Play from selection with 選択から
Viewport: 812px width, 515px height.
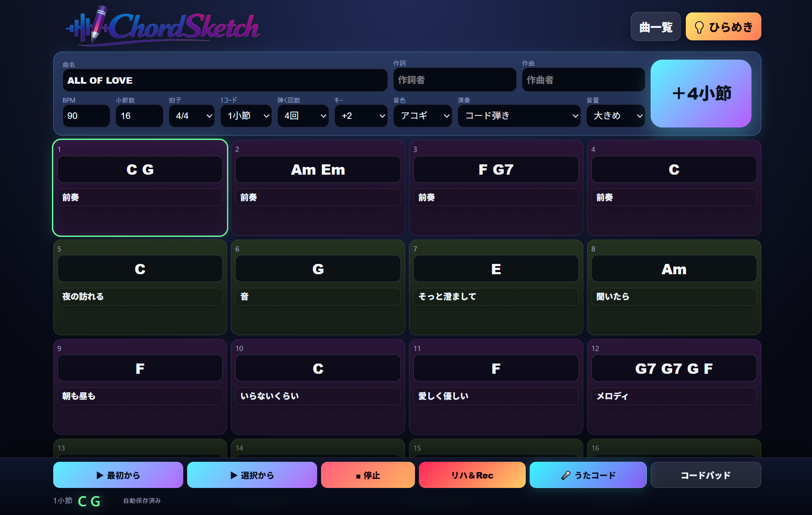tap(252, 475)
